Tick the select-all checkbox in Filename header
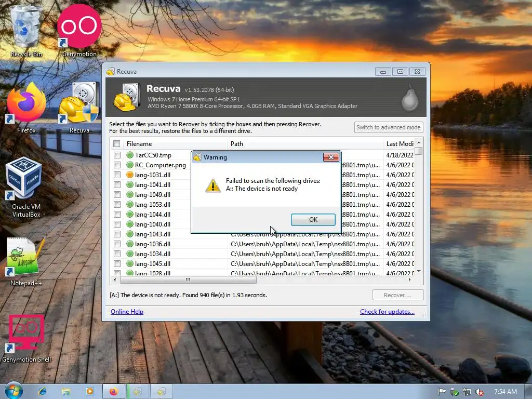 (x=117, y=144)
